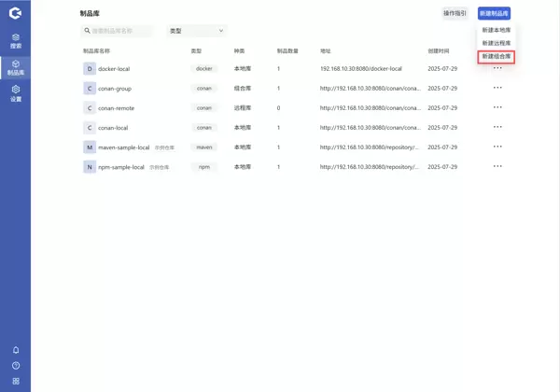Viewport: 560px width, 392px height.
Task: Click the D icon for docker-local
Action: click(x=90, y=69)
